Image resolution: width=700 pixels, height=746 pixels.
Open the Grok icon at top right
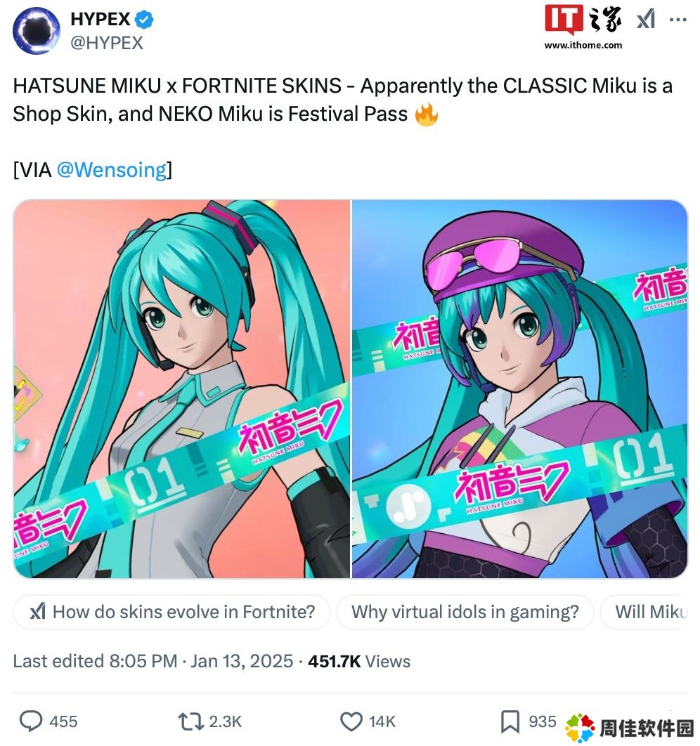point(646,20)
